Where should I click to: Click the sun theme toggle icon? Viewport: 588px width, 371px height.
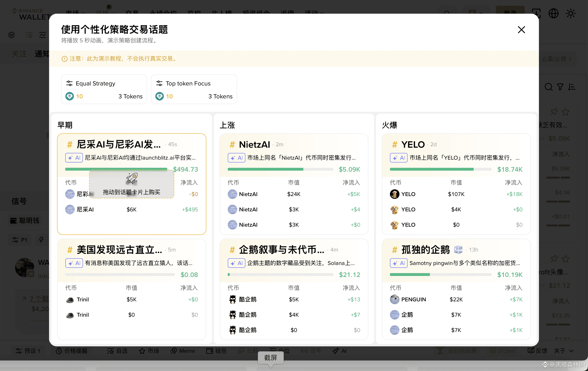[x=571, y=13]
